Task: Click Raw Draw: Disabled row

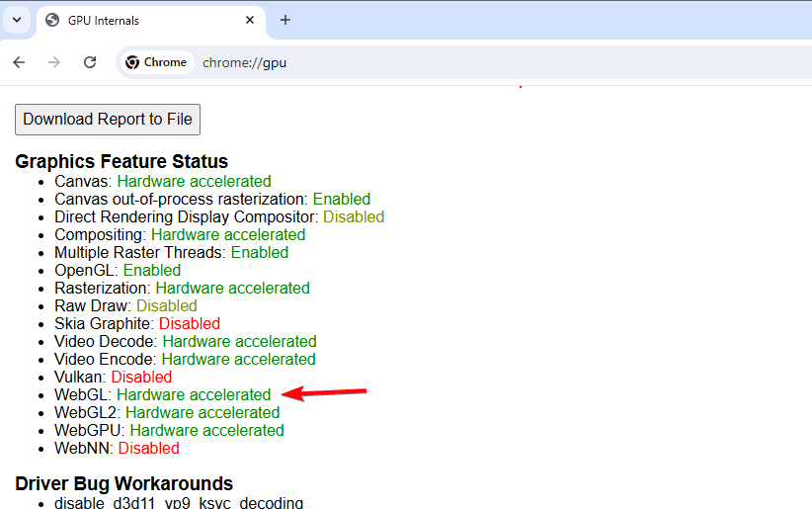Action: (125, 305)
